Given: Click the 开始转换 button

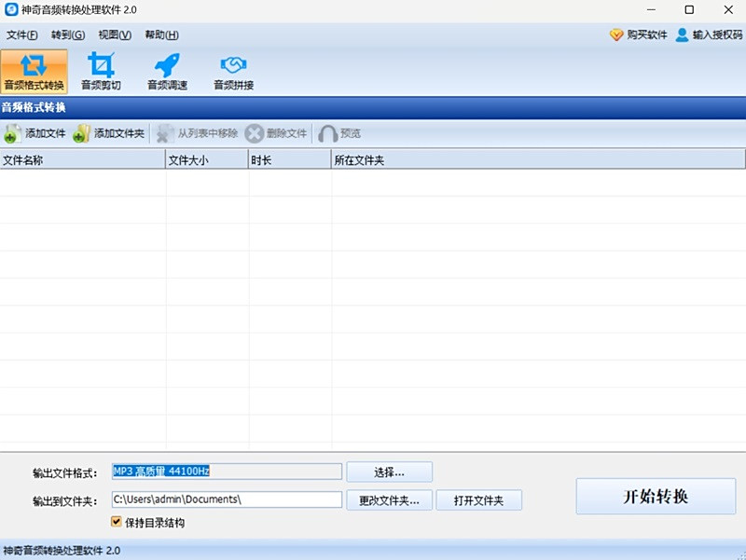Looking at the screenshot, I should (656, 497).
